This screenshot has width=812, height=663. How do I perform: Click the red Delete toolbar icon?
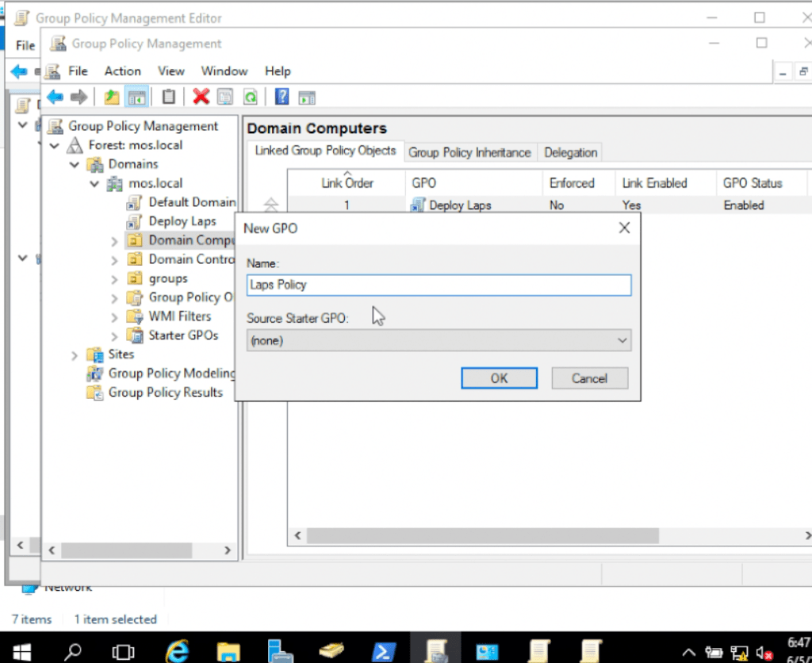(201, 97)
